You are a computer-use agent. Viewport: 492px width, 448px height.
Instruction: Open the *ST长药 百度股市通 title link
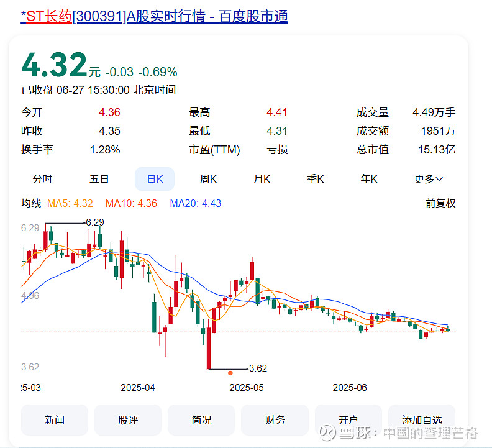coord(154,16)
